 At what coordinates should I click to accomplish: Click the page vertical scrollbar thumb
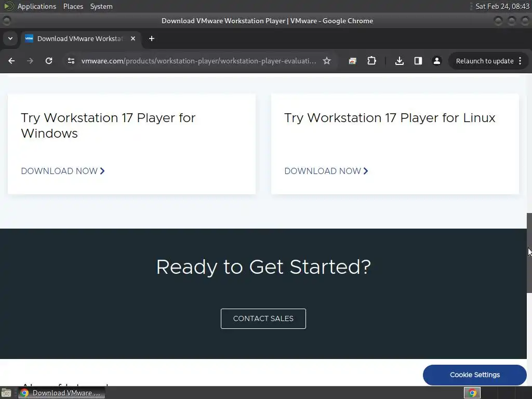click(529, 253)
